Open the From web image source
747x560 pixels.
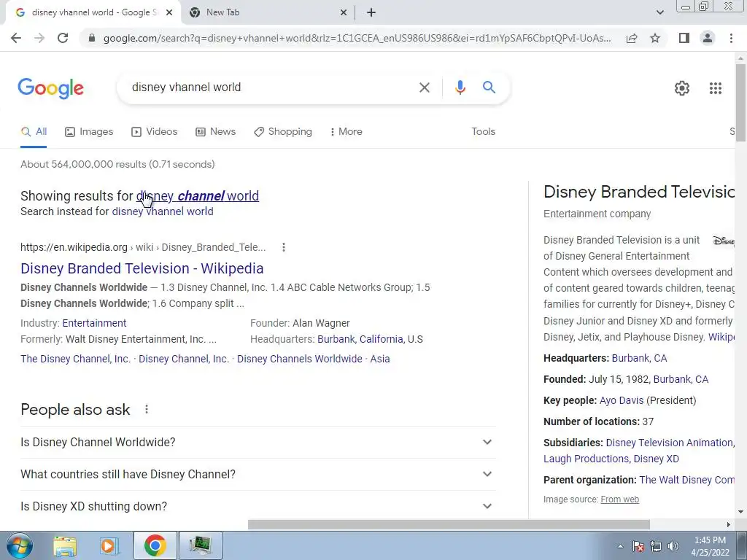[x=620, y=499]
